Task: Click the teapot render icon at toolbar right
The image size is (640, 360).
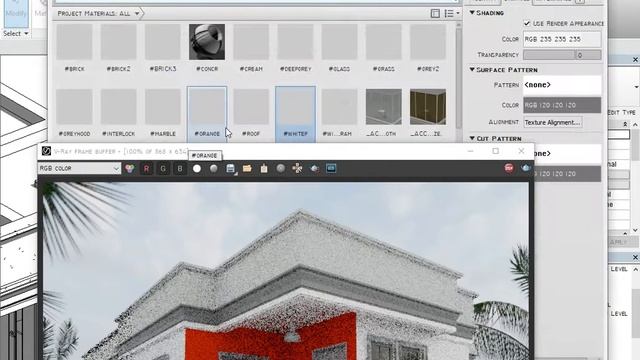Action: (526, 168)
